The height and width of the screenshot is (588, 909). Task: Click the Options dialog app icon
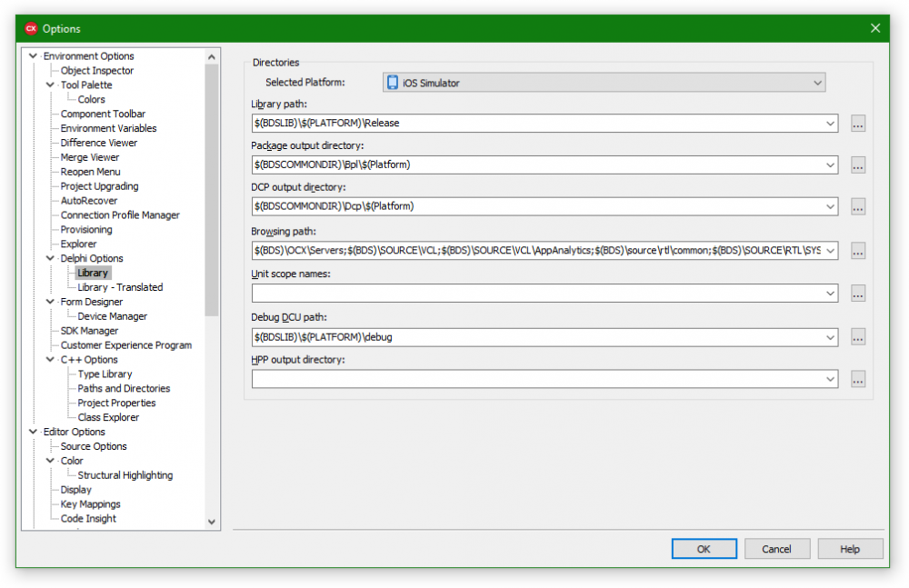31,28
